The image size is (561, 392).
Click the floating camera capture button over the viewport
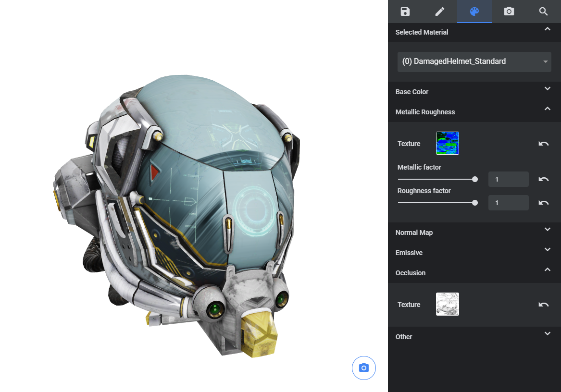tap(364, 368)
